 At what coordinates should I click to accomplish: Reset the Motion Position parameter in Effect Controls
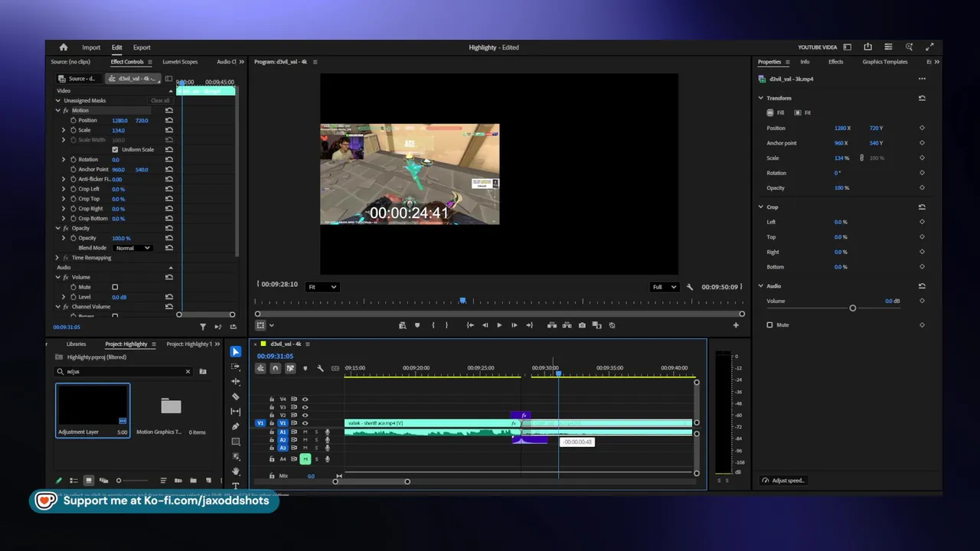169,120
